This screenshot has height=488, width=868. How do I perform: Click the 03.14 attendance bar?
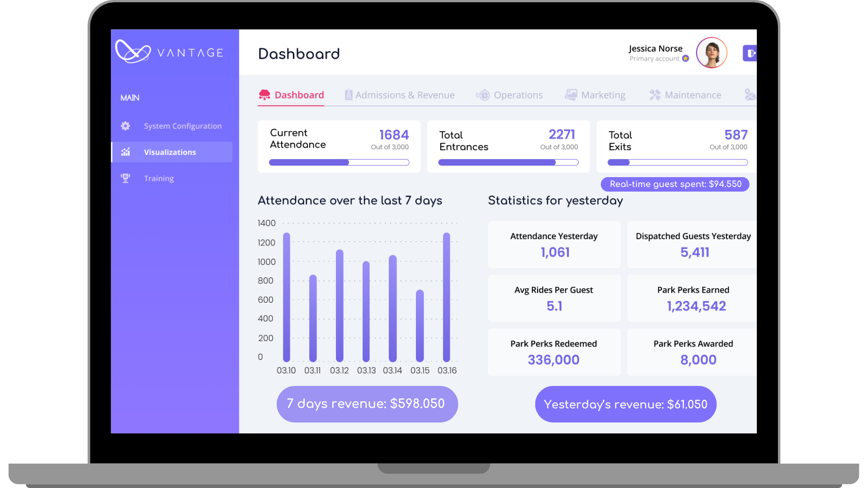click(393, 309)
